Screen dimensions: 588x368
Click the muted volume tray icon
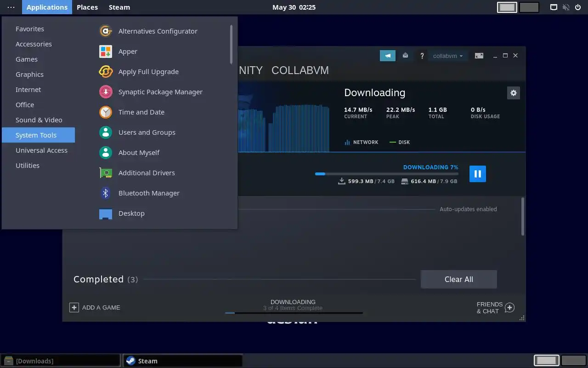(x=566, y=7)
